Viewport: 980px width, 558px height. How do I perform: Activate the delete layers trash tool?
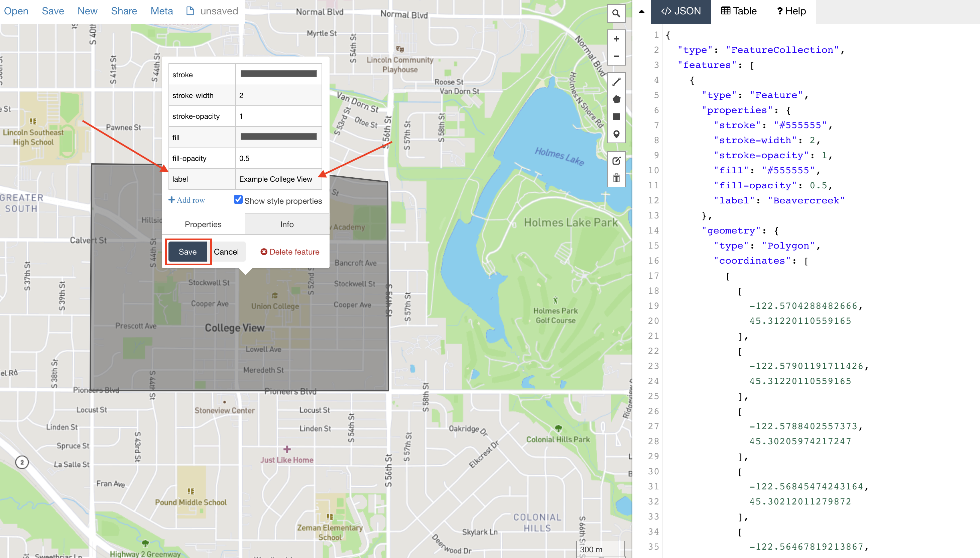[x=616, y=178]
